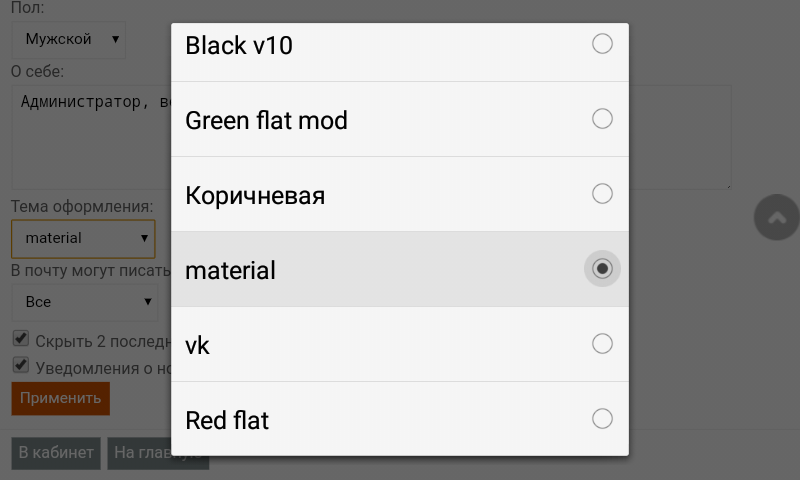Choose the Коричневая radio button

602,194
